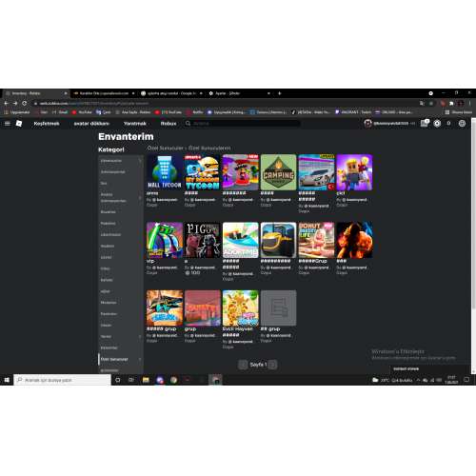Open the taskbar clock and date
Image resolution: width=476 pixels, height=476 pixels.
tap(451, 380)
